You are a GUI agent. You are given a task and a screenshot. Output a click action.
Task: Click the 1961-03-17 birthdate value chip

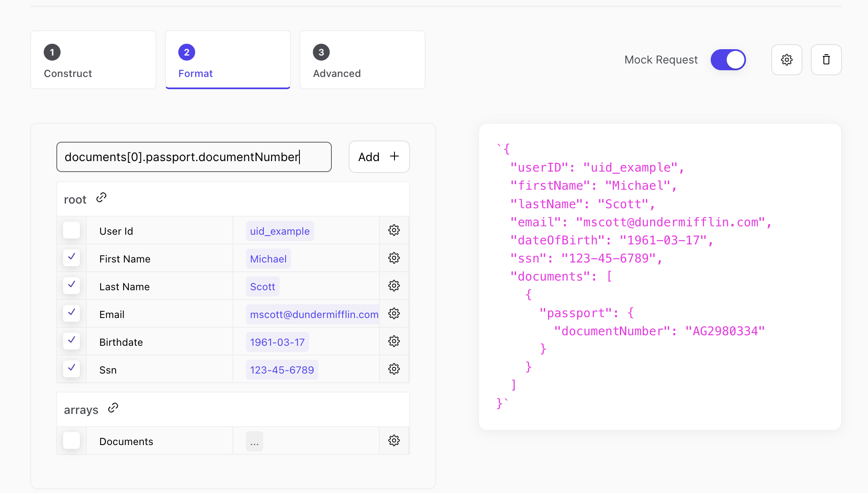click(277, 342)
